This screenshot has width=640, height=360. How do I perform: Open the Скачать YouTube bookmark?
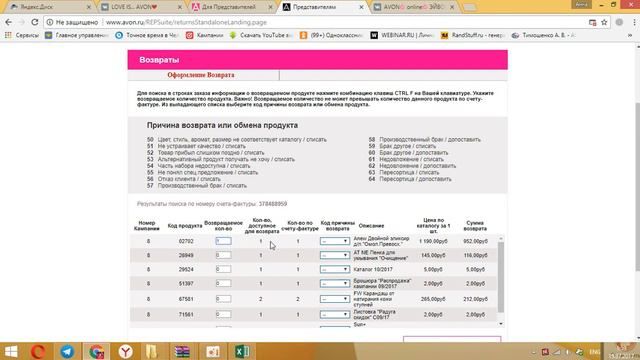261,36
